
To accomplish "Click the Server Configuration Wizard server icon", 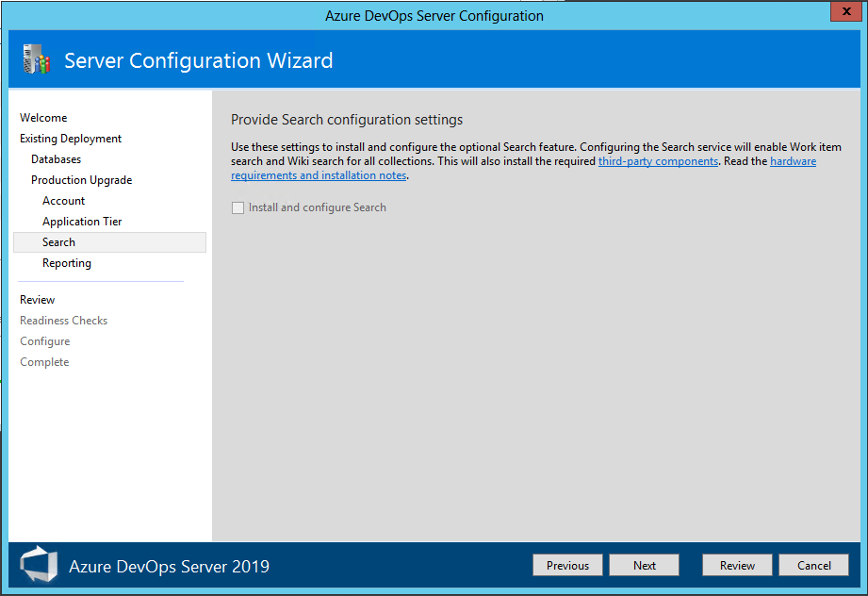I will pos(36,59).
